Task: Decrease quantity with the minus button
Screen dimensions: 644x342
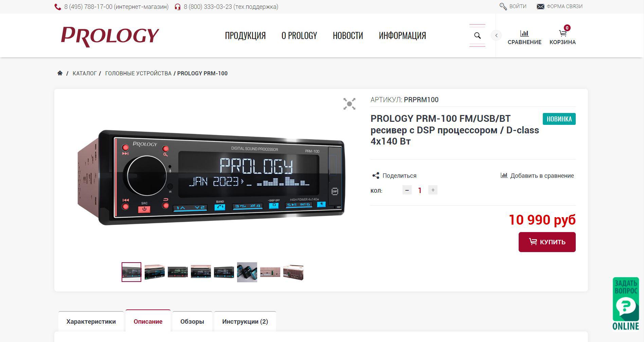Action: [x=407, y=190]
